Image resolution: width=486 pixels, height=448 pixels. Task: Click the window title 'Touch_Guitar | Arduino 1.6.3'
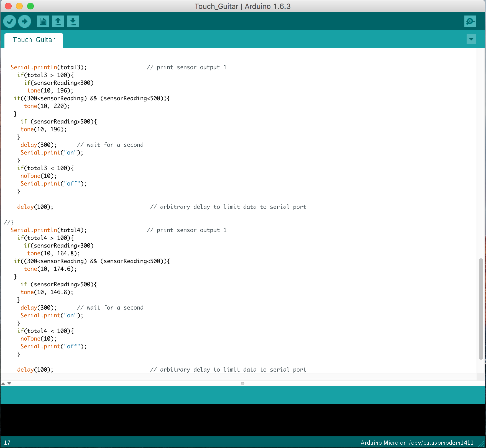click(242, 6)
